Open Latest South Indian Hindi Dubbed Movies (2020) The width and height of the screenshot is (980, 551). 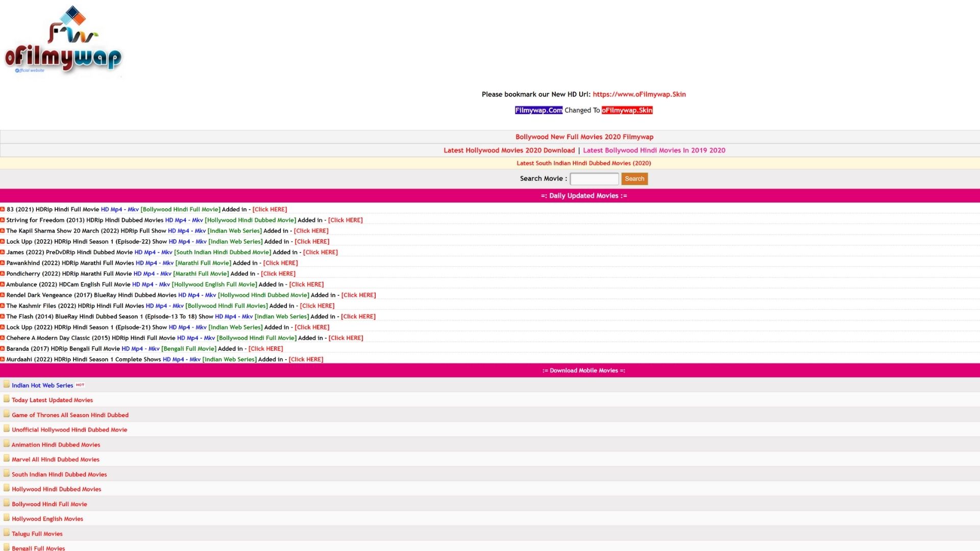(583, 163)
